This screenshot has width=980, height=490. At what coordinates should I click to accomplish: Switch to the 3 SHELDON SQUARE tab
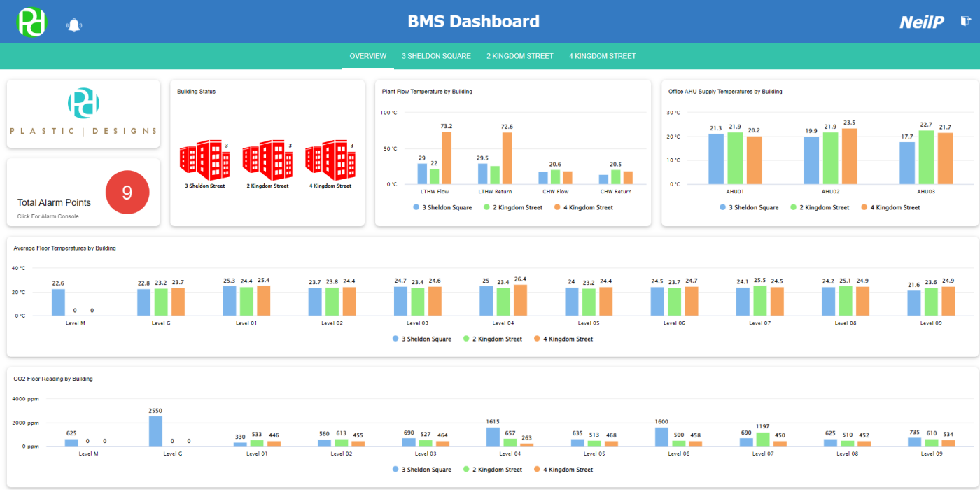(x=437, y=56)
